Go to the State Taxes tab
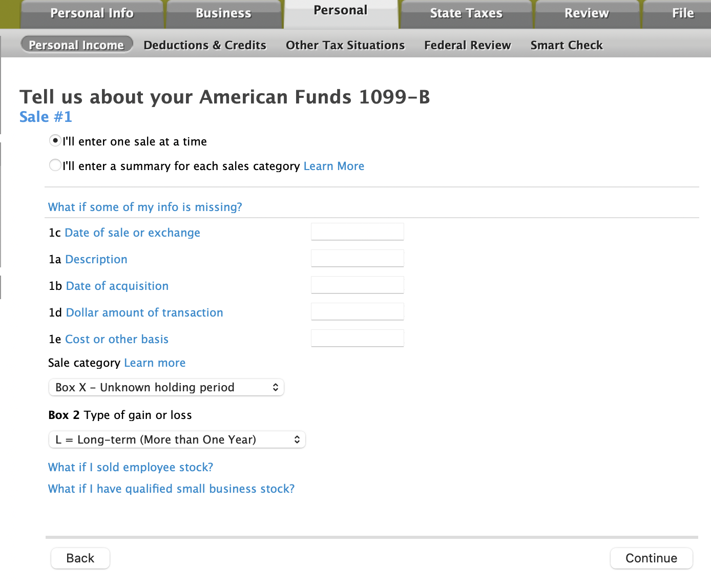The height and width of the screenshot is (588, 711). click(466, 14)
